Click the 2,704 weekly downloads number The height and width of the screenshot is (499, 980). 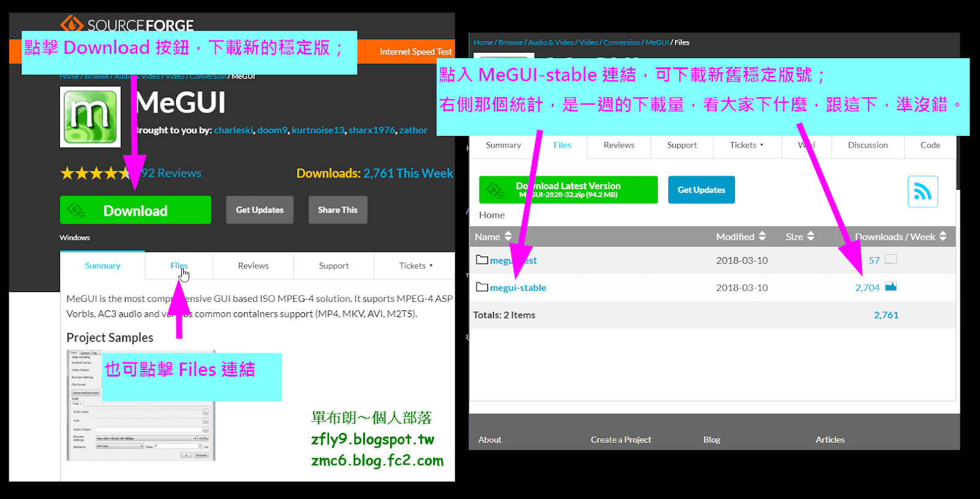867,288
